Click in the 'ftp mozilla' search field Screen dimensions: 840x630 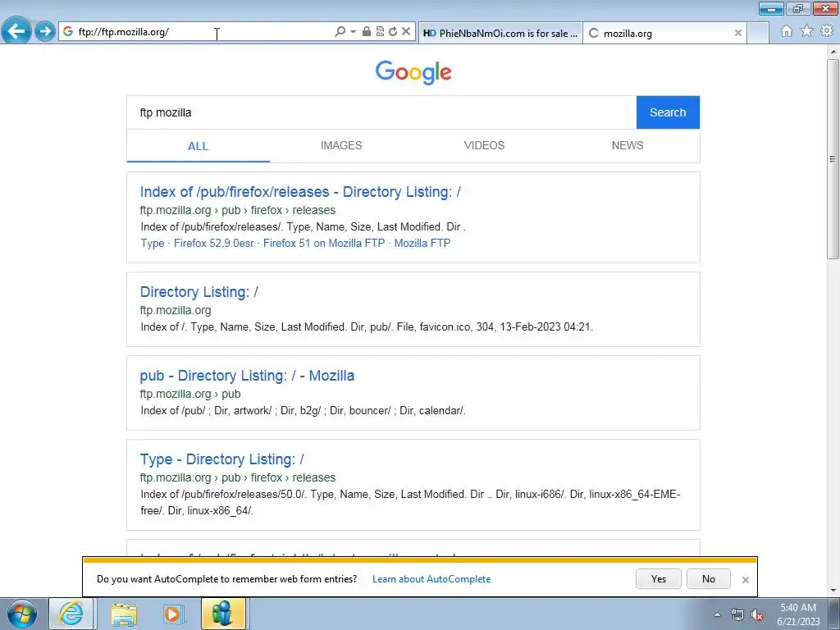point(381,112)
